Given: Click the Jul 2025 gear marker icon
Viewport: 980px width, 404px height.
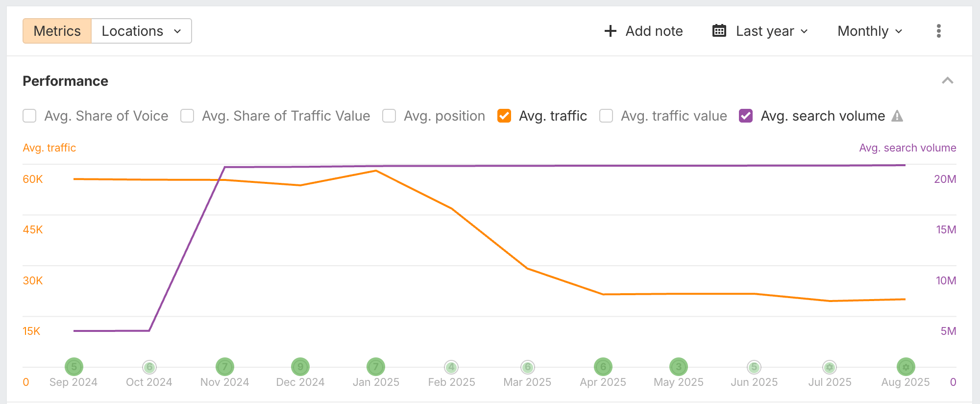Looking at the screenshot, I should 830,367.
